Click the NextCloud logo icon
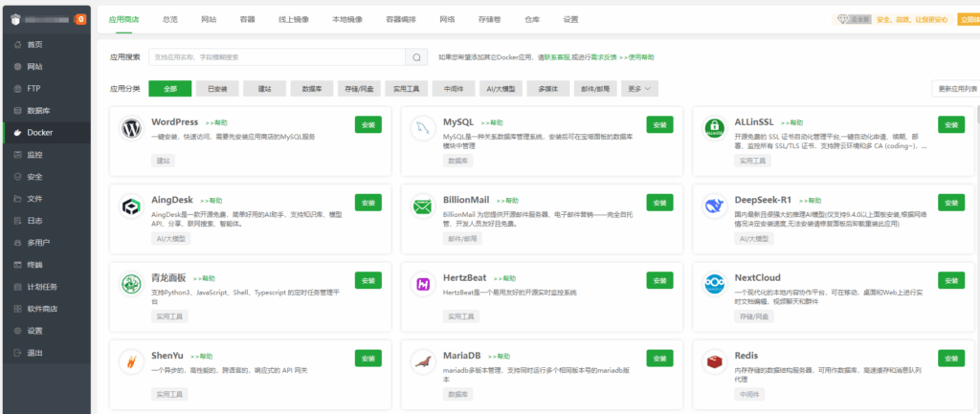 (714, 284)
